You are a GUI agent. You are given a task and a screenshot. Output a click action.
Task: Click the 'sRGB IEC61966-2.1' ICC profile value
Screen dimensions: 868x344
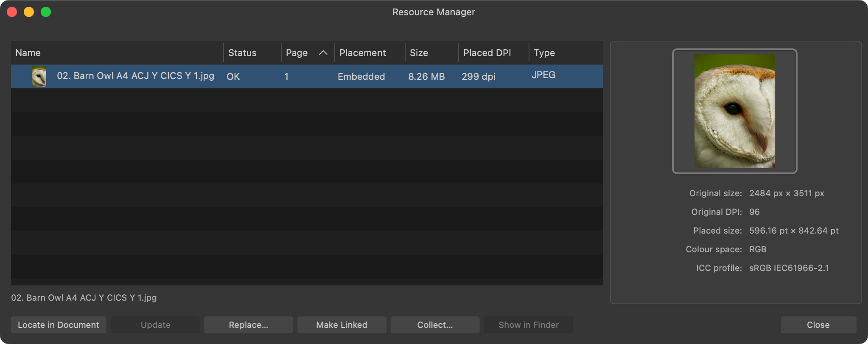(x=789, y=268)
